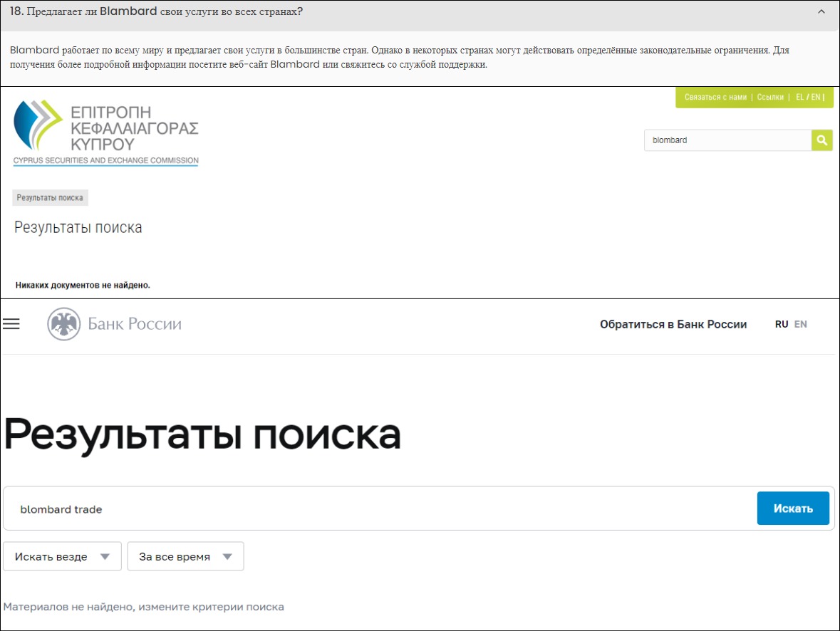840x631 pixels.
Task: Click CySEC 'Результаты поиска' page heading
Action: (78, 227)
